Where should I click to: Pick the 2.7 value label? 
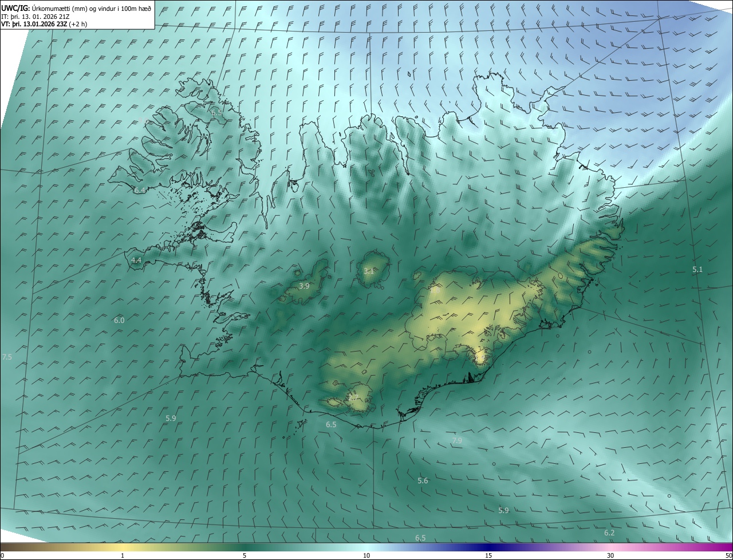click(353, 397)
